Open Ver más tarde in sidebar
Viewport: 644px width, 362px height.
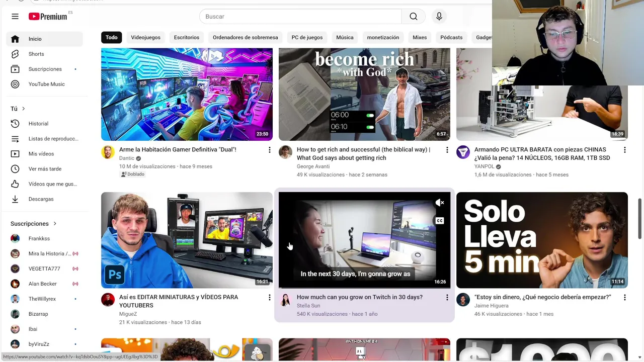click(44, 169)
